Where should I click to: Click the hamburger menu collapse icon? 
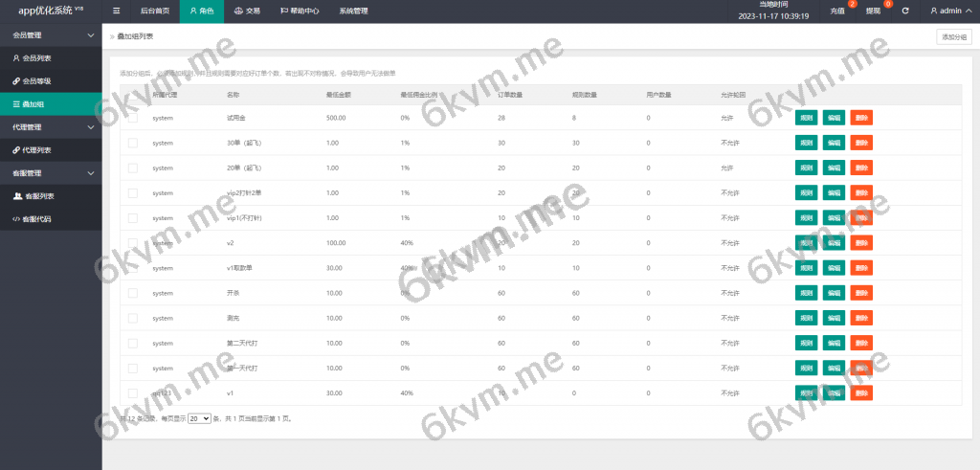tap(116, 11)
